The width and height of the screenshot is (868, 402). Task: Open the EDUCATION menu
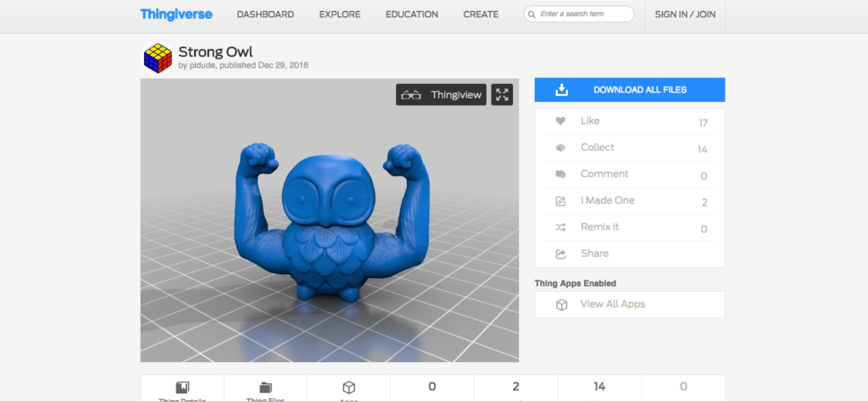tap(411, 14)
